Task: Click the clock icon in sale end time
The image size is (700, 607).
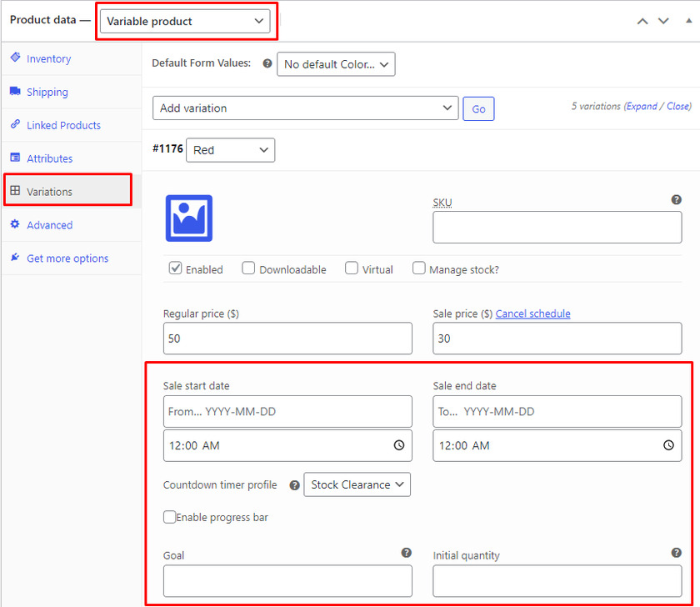Action: coord(668,445)
